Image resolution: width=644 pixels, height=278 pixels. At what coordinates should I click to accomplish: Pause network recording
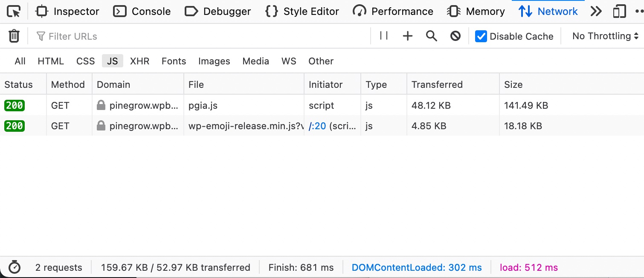[x=384, y=36]
